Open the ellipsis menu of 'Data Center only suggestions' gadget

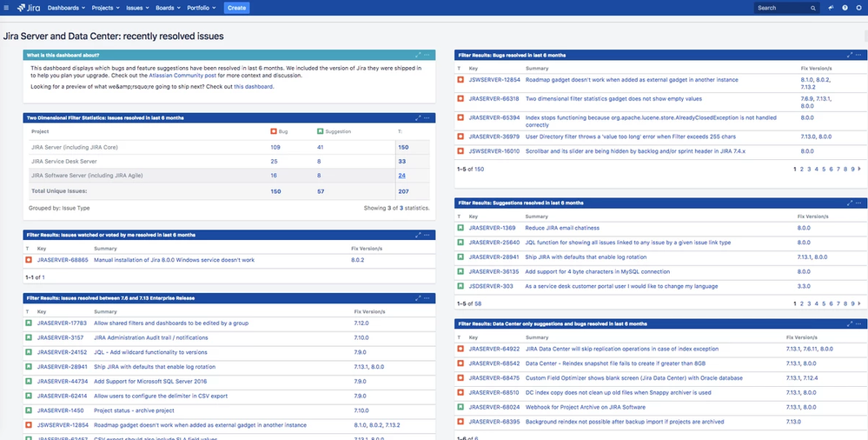pos(858,323)
